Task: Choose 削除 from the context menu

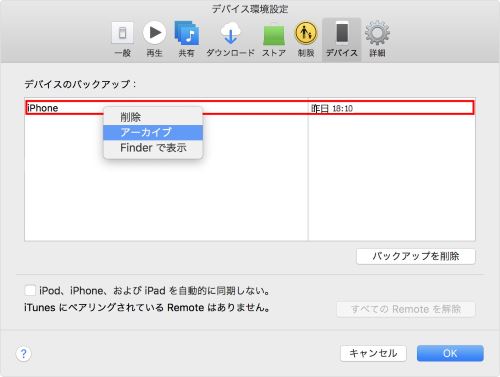Action: 153,117
